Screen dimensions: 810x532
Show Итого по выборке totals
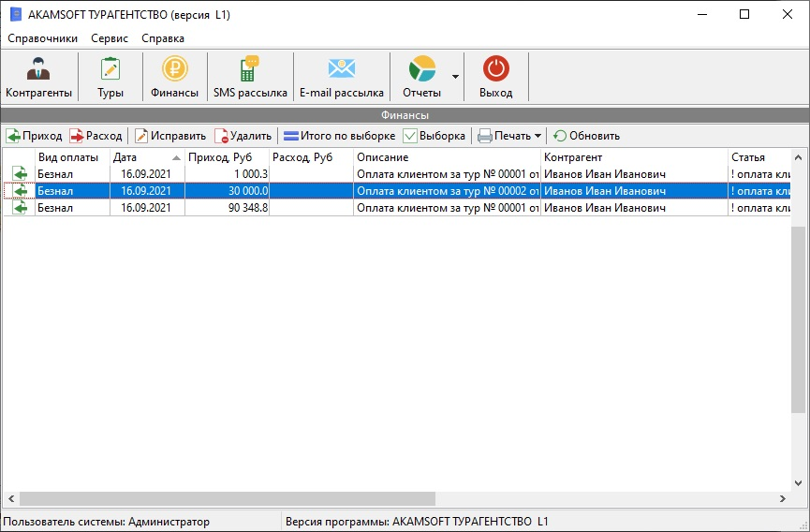click(339, 136)
